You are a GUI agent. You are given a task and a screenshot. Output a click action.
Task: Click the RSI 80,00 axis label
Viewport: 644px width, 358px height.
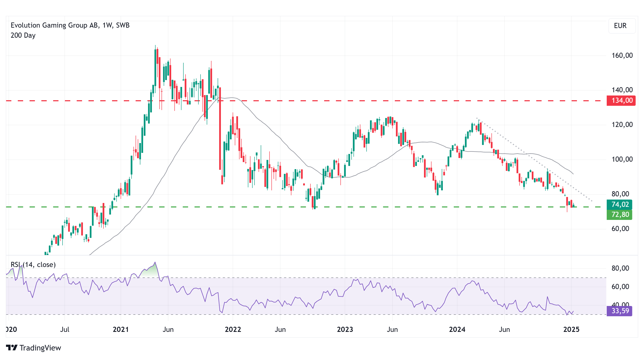(x=620, y=268)
